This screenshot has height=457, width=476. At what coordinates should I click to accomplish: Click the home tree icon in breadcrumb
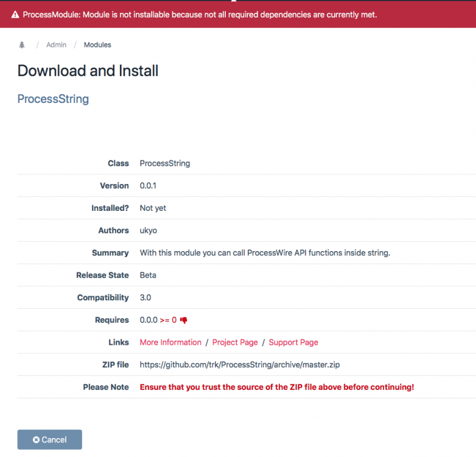[22, 45]
